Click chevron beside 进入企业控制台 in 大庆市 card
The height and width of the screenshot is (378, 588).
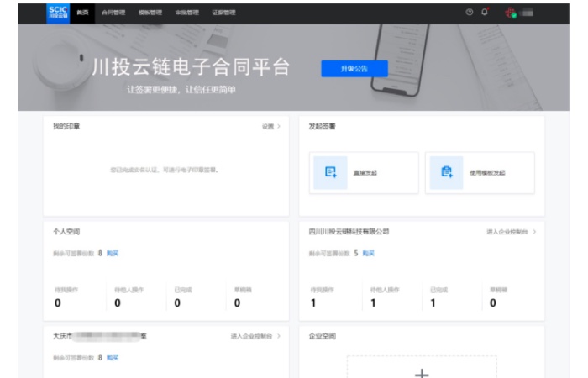[279, 336]
